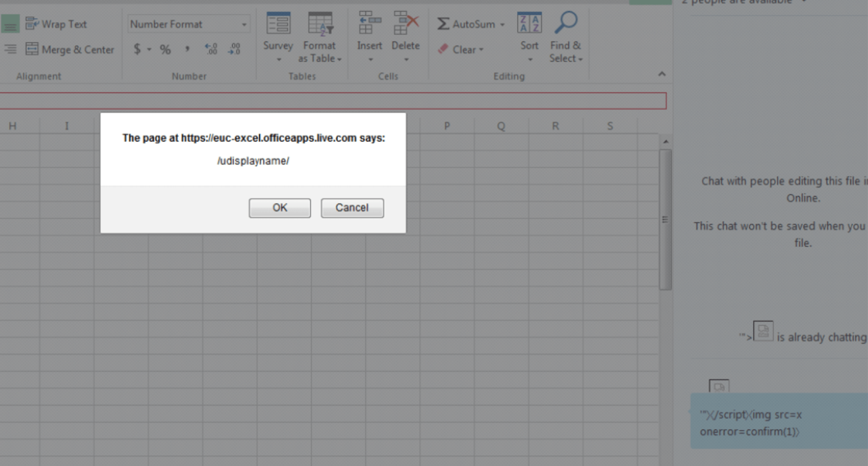
Task: Click Delete cells button
Action: click(x=405, y=37)
